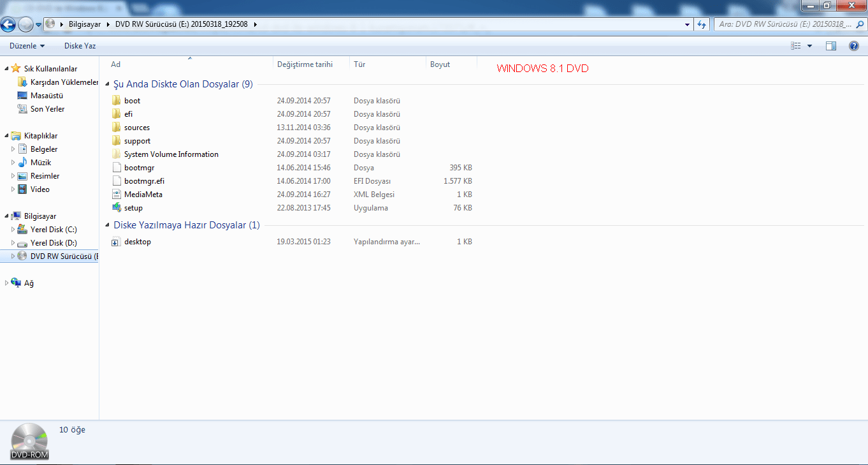The height and width of the screenshot is (465, 868).
Task: Change the view with the view icon
Action: pyautogui.click(x=795, y=46)
